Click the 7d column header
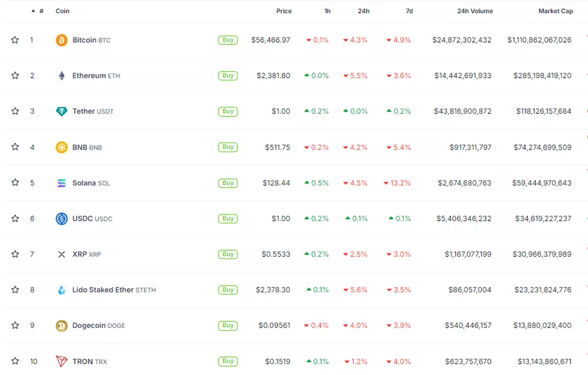 tap(409, 11)
